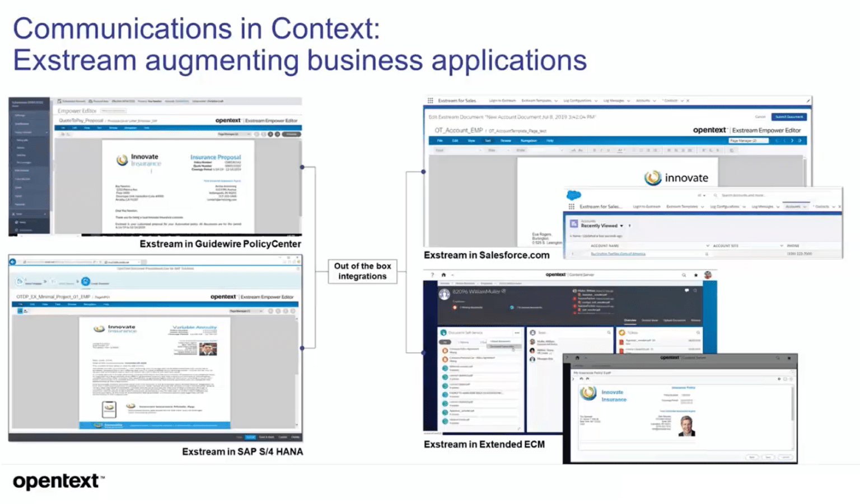Viewport: 860px width, 504px height.
Task: Toggle Bold formatting in Empower Editor
Action: [x=594, y=150]
